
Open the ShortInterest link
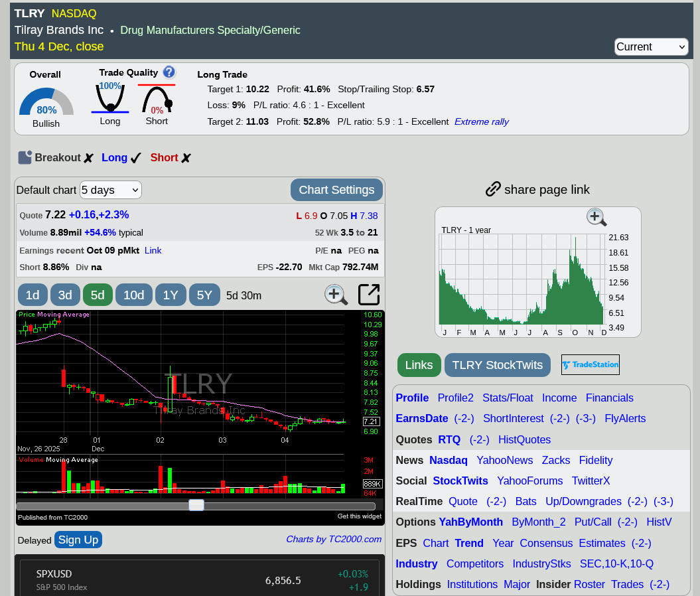click(x=514, y=418)
